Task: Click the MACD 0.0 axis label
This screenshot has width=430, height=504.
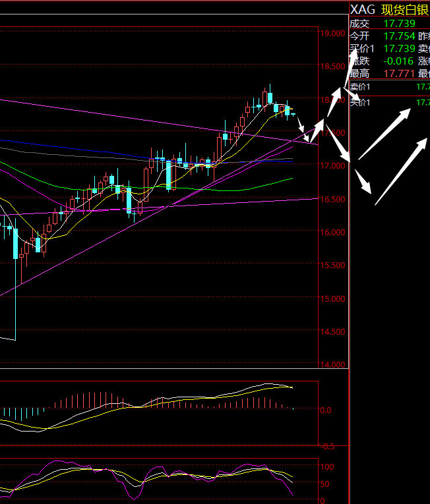Action: point(326,410)
